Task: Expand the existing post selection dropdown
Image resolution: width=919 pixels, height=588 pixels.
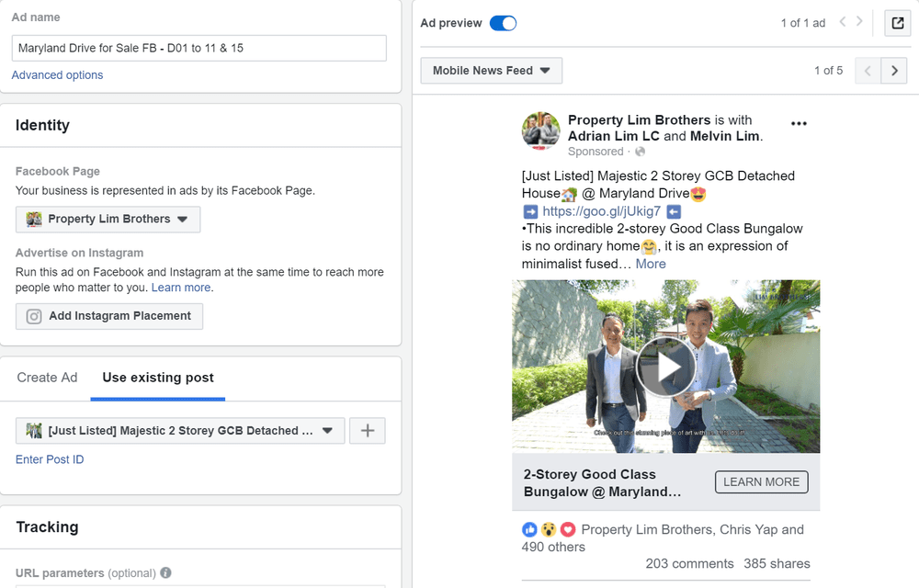Action: click(x=180, y=431)
